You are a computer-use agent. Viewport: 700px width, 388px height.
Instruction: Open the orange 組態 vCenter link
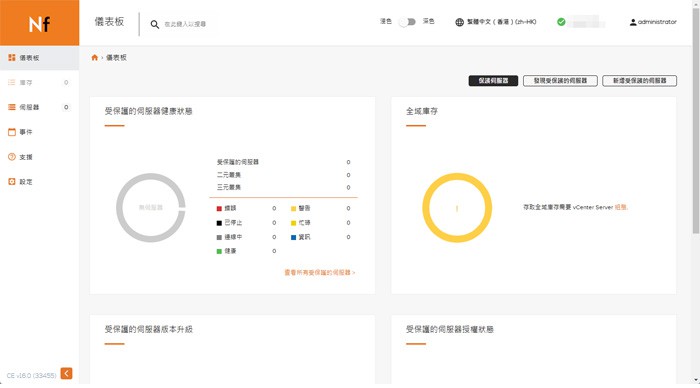click(x=621, y=207)
